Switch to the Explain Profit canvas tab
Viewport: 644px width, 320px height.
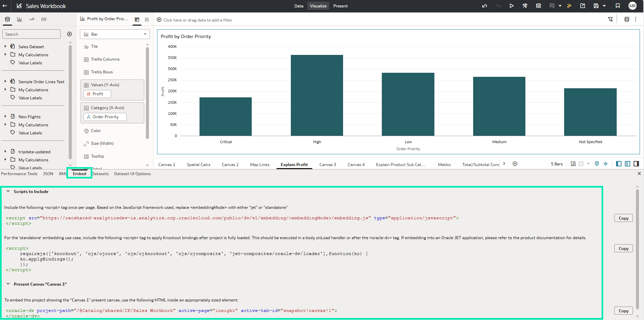(x=294, y=164)
